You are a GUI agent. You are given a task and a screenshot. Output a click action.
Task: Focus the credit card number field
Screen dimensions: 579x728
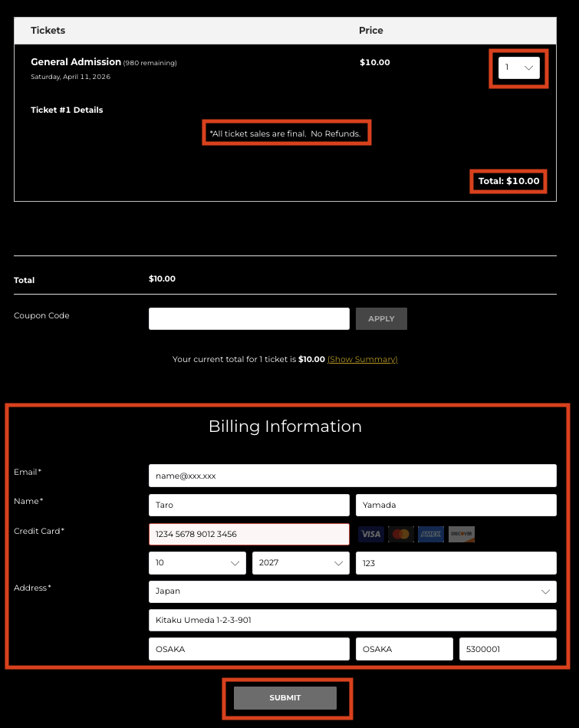coord(249,534)
